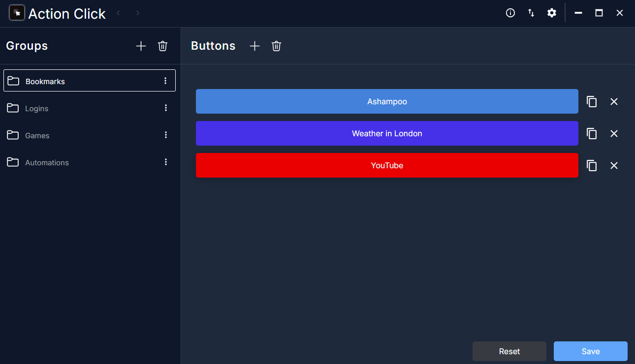Image resolution: width=635 pixels, height=364 pixels.
Task: Click the Reset button
Action: click(x=509, y=351)
